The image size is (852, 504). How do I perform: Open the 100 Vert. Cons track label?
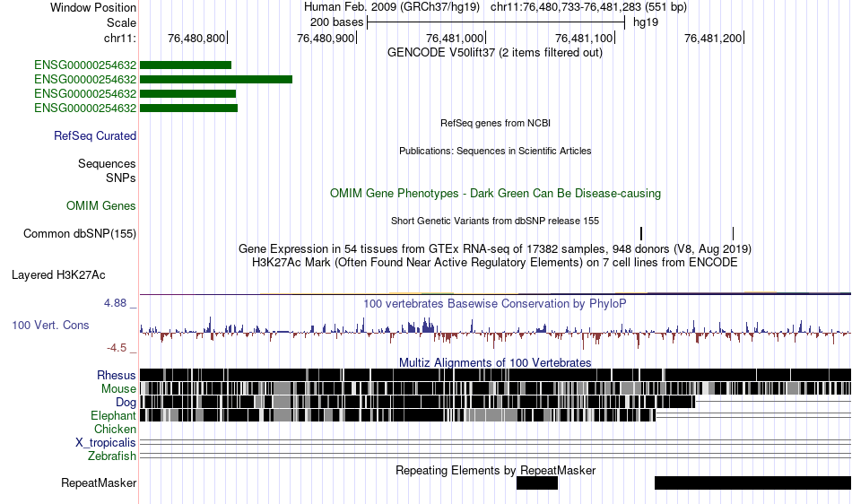[50, 326]
